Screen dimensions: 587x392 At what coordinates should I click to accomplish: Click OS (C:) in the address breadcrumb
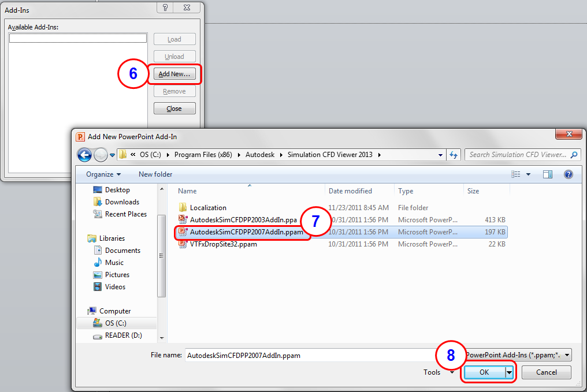click(150, 155)
